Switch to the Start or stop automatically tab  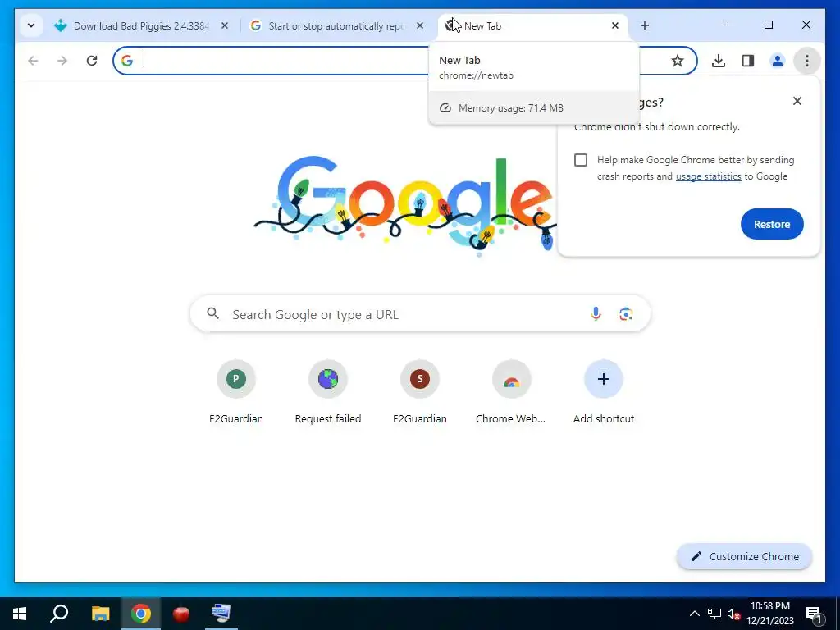pos(336,25)
